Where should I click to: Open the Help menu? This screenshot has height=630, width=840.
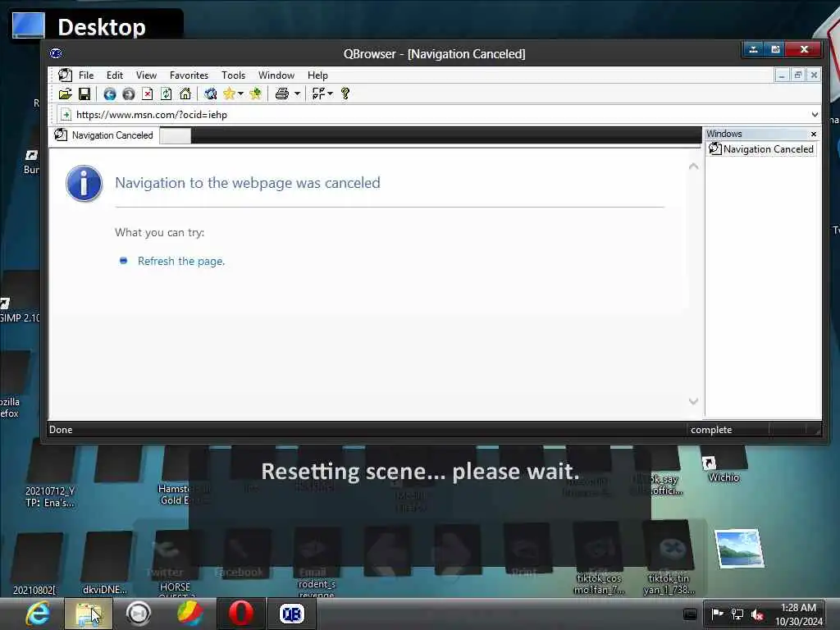click(x=317, y=75)
